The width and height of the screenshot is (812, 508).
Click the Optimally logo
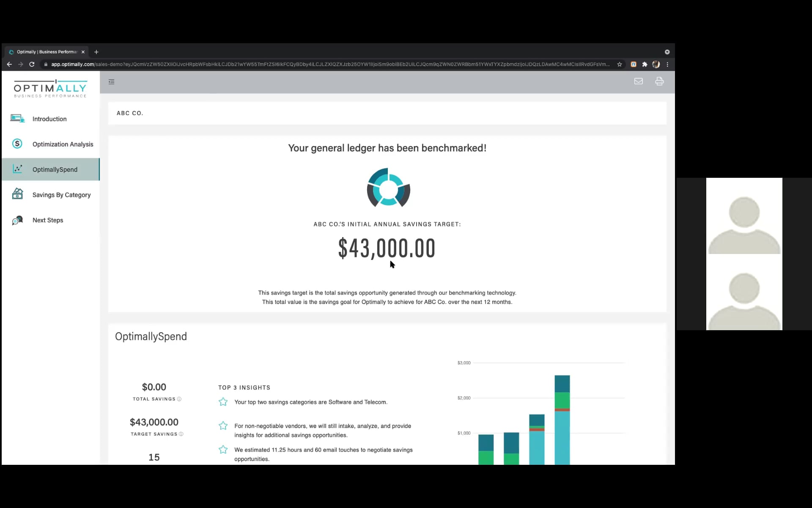point(50,88)
